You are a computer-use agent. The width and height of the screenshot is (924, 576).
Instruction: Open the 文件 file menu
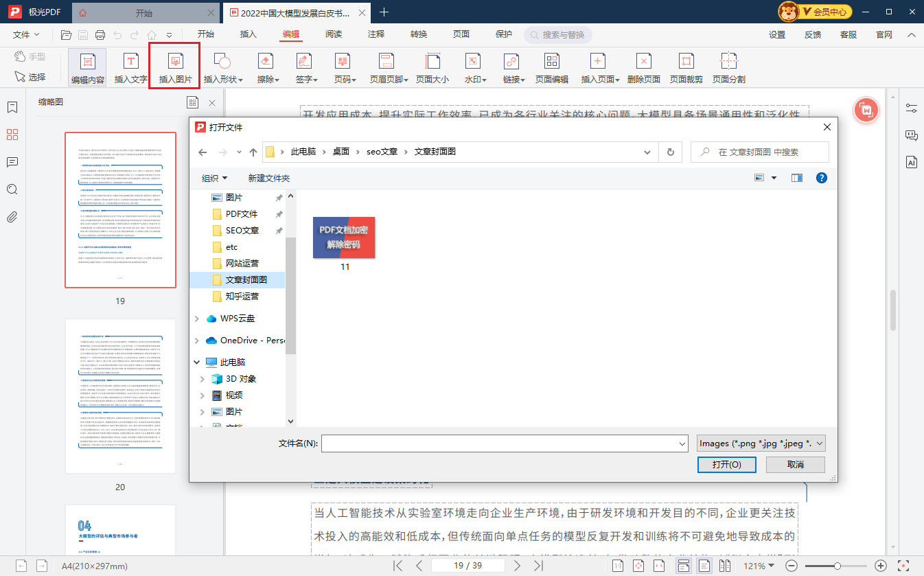(x=26, y=34)
